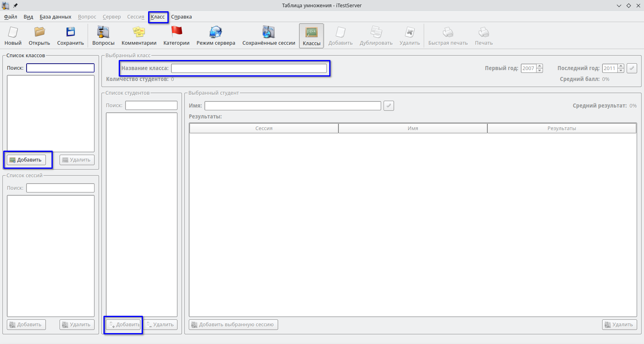
Task: Click the Название класса text field
Action: tap(249, 68)
